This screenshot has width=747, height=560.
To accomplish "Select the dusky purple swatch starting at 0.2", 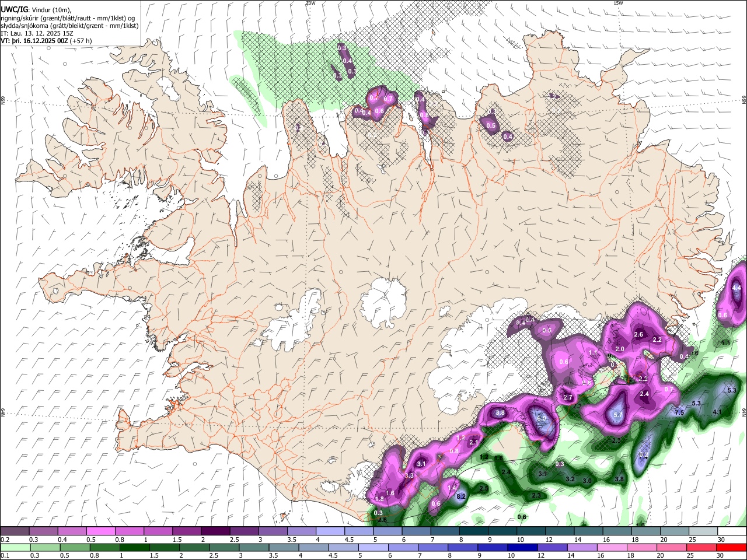I will point(15,531).
